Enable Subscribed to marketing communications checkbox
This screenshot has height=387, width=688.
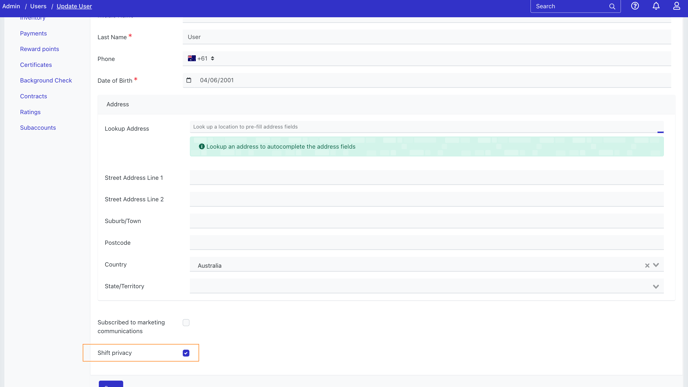tap(186, 322)
